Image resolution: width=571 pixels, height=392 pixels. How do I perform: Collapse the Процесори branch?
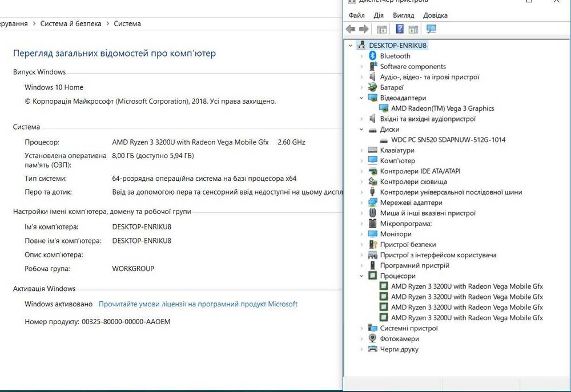[361, 276]
